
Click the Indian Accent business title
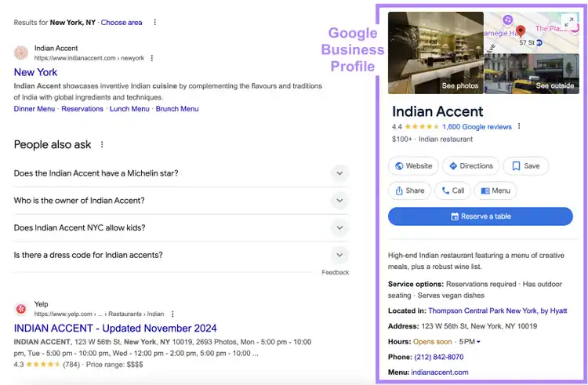pos(437,111)
